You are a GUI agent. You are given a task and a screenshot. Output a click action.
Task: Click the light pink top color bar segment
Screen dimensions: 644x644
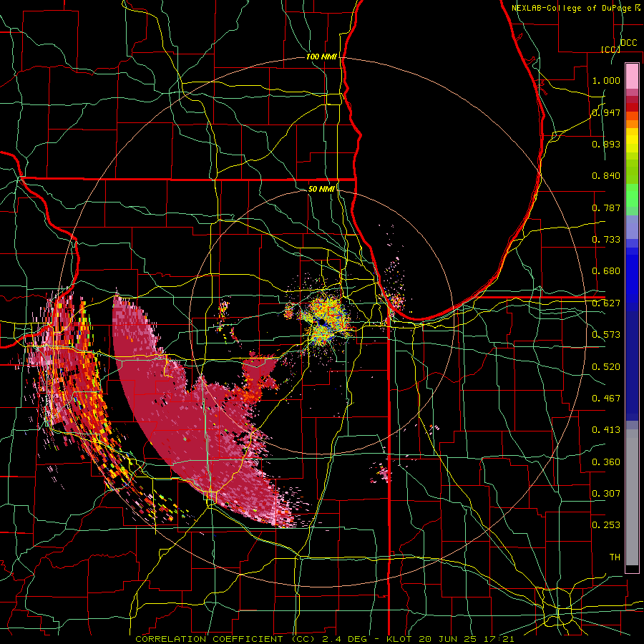tap(632, 76)
